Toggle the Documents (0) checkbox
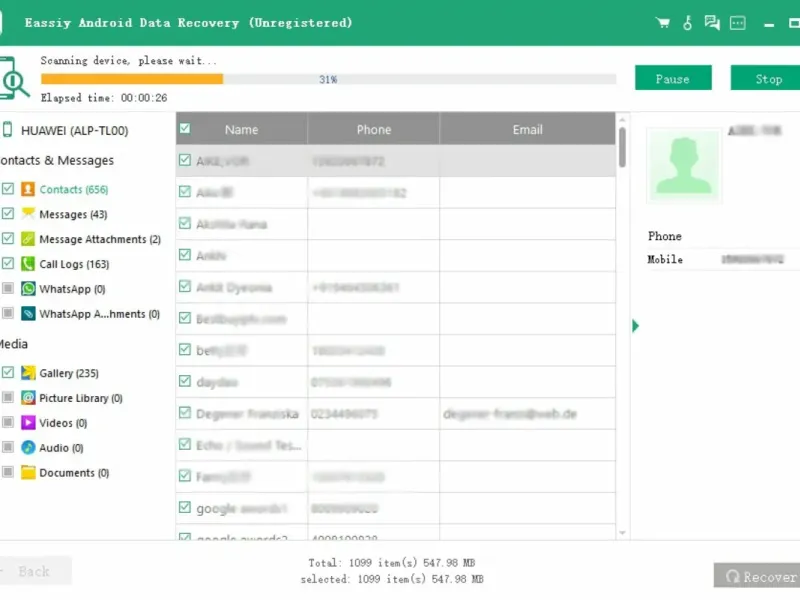 pyautogui.click(x=8, y=472)
